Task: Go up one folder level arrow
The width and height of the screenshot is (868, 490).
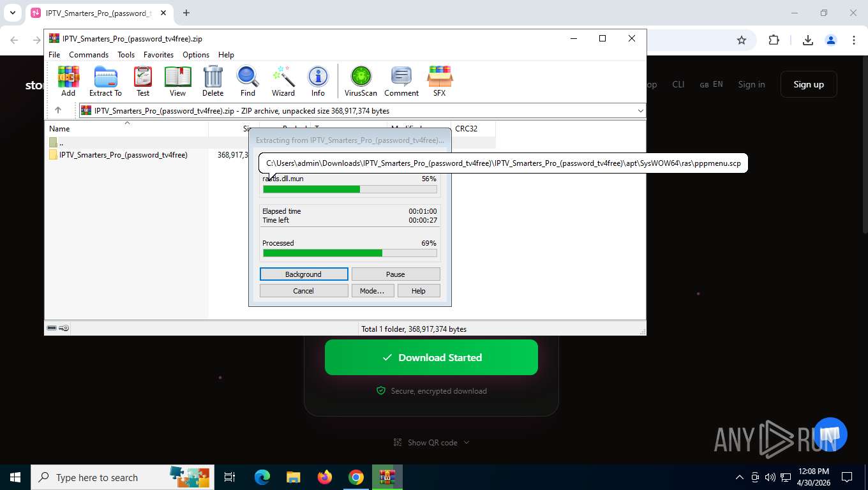Action: [x=58, y=110]
